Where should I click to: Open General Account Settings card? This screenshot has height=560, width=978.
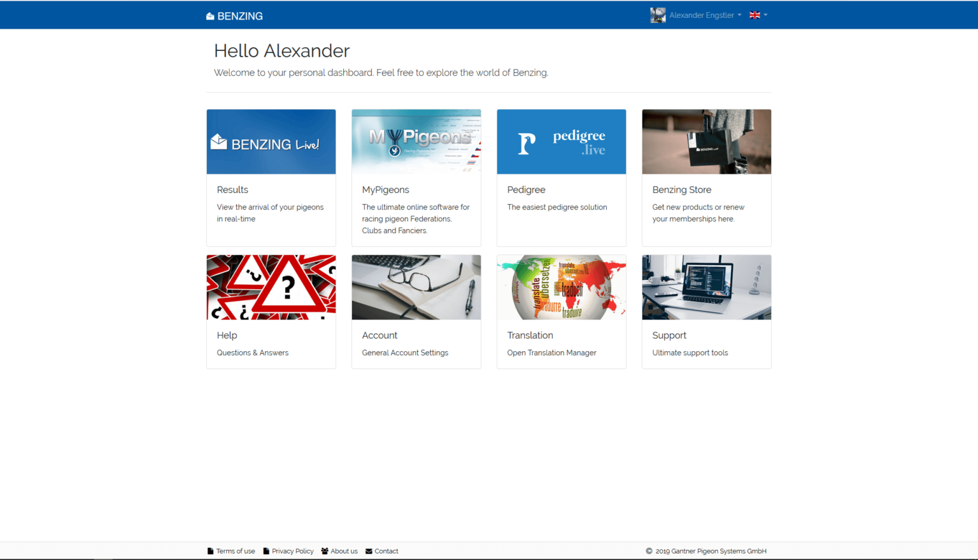coord(405,352)
